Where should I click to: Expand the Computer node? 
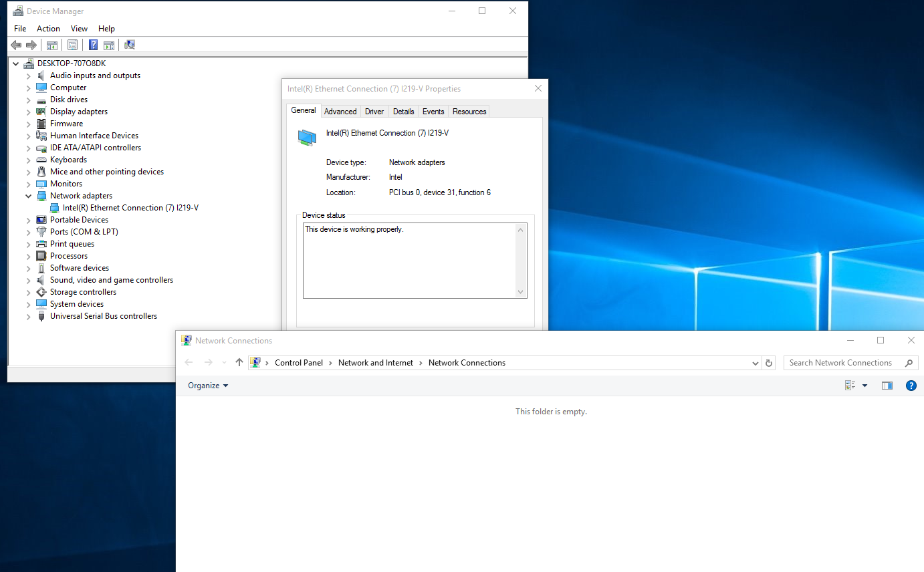[x=28, y=88]
